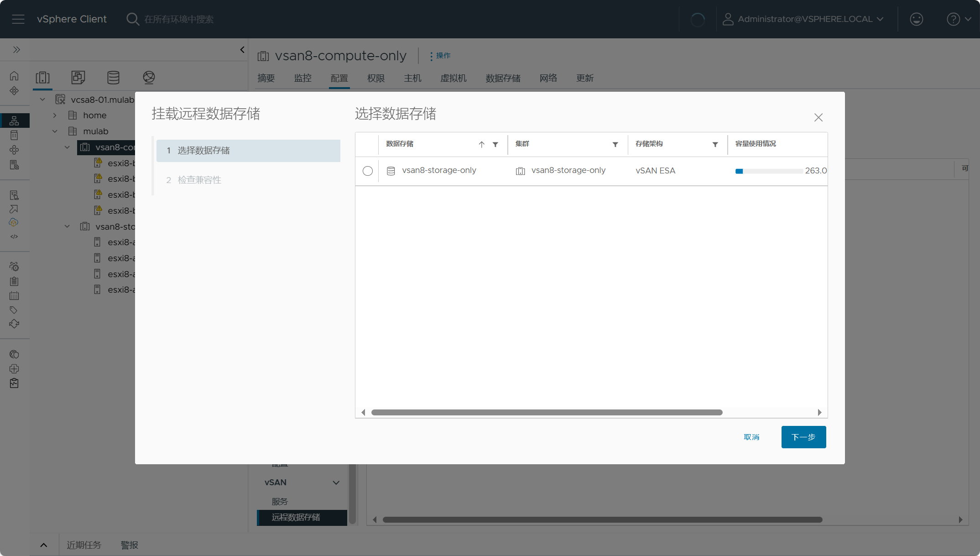Screen dimensions: 980x556
Task: Click the 取消 button
Action: tap(751, 437)
